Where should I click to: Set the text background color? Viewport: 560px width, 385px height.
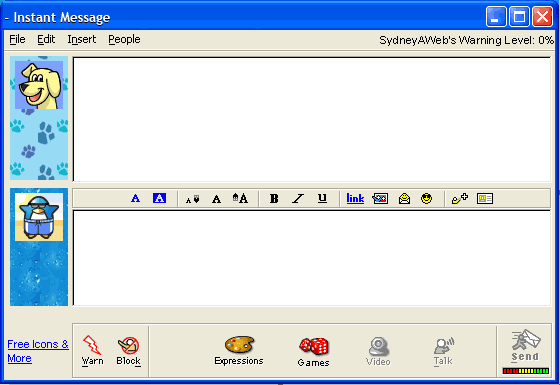[159, 198]
